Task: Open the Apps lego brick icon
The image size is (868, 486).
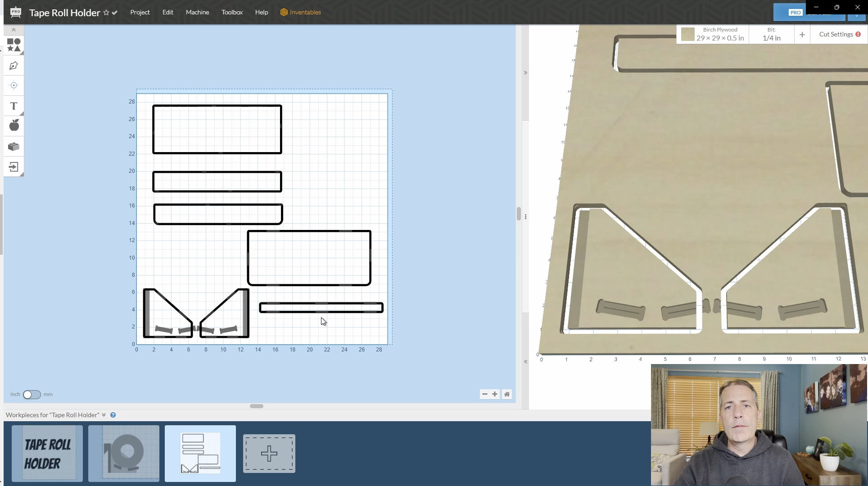Action: click(14, 146)
